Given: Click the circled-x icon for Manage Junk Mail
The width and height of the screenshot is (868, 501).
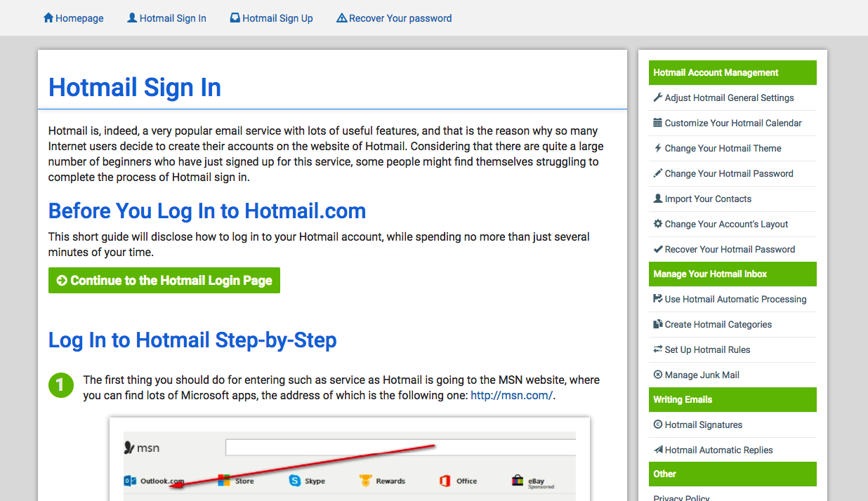Looking at the screenshot, I should pos(658,375).
